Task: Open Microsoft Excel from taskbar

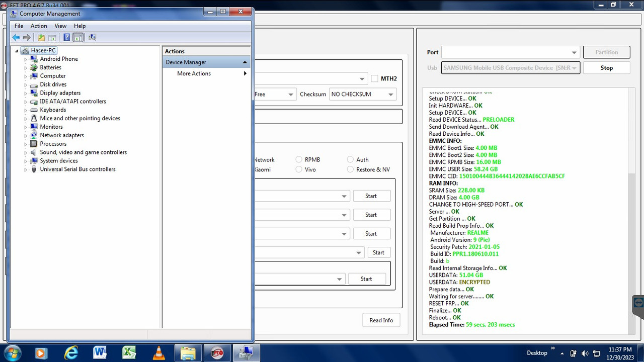Action: [129, 353]
